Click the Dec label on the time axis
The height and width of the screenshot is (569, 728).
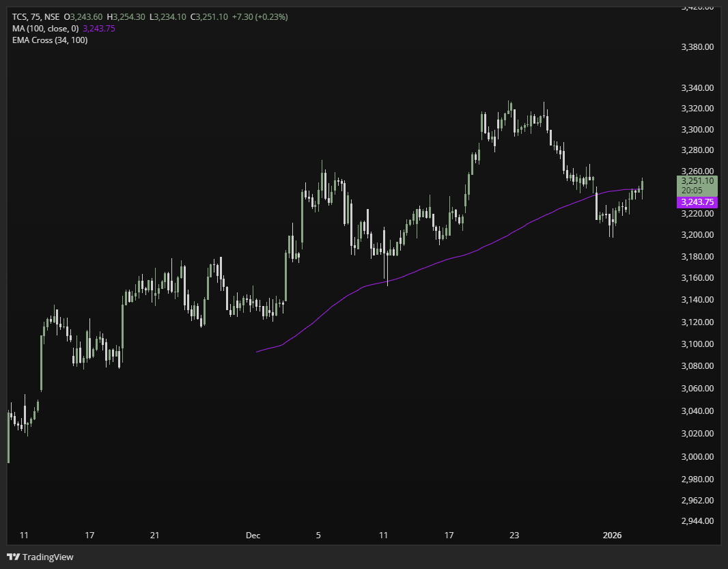click(x=253, y=536)
